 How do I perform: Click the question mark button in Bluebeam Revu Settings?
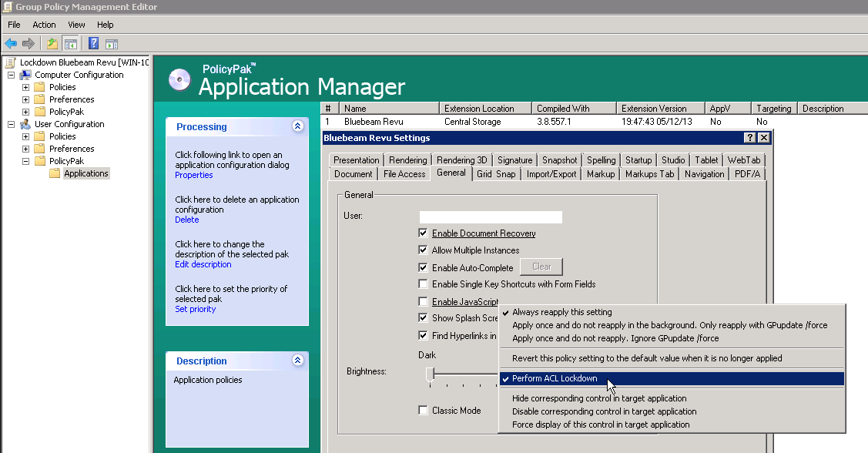tap(750, 138)
